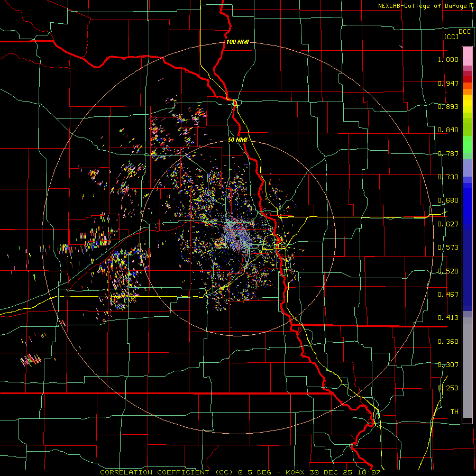
Task: Click the pink segment of the color bar
Action: [x=467, y=56]
